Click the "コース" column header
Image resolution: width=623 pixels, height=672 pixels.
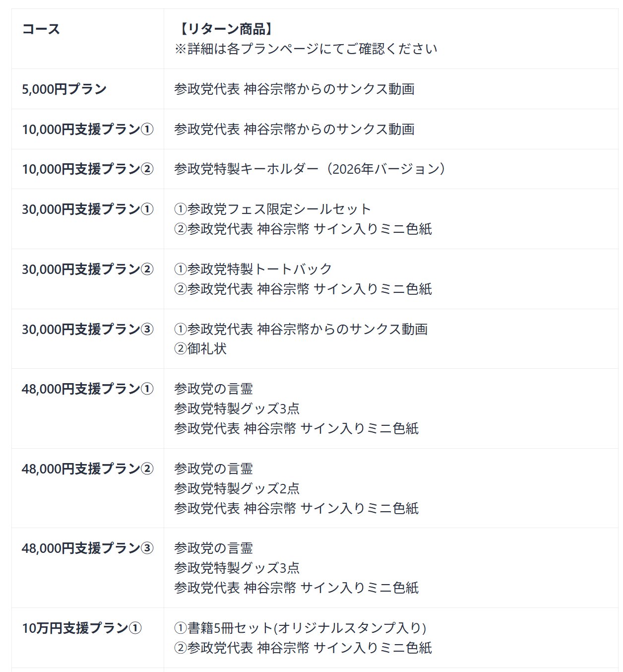point(41,29)
